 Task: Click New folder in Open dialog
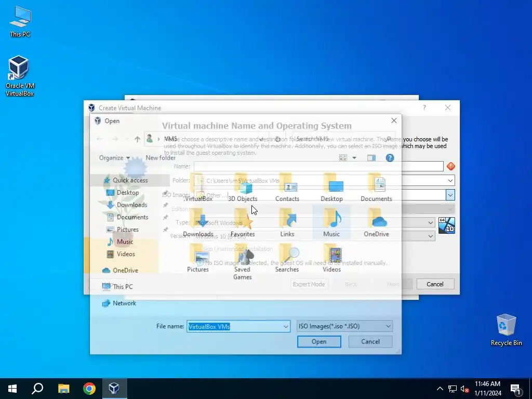click(x=161, y=158)
